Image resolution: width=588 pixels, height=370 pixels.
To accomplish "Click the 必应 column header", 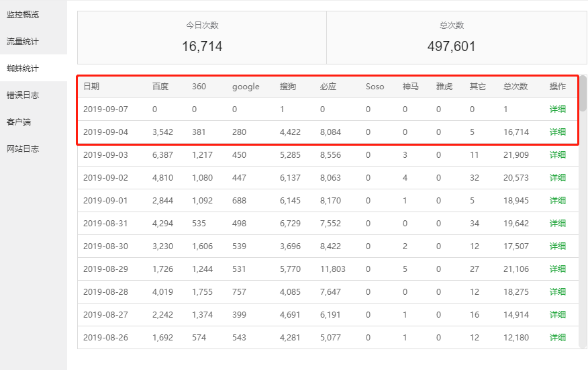I will [328, 87].
